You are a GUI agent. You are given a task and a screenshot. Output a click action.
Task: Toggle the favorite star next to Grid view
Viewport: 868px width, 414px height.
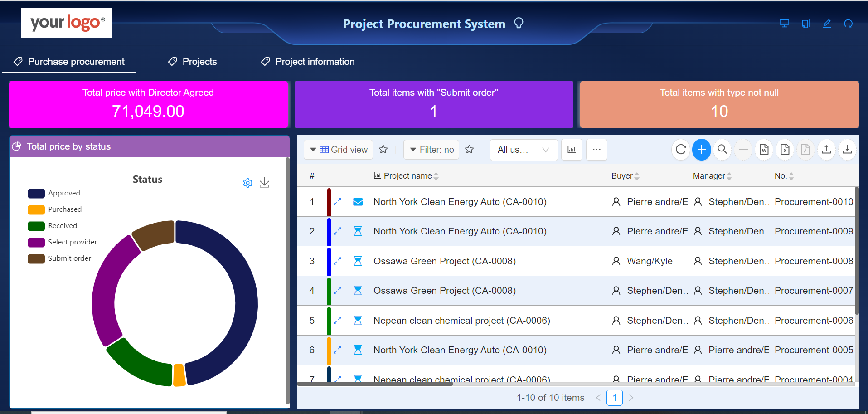[x=383, y=149]
